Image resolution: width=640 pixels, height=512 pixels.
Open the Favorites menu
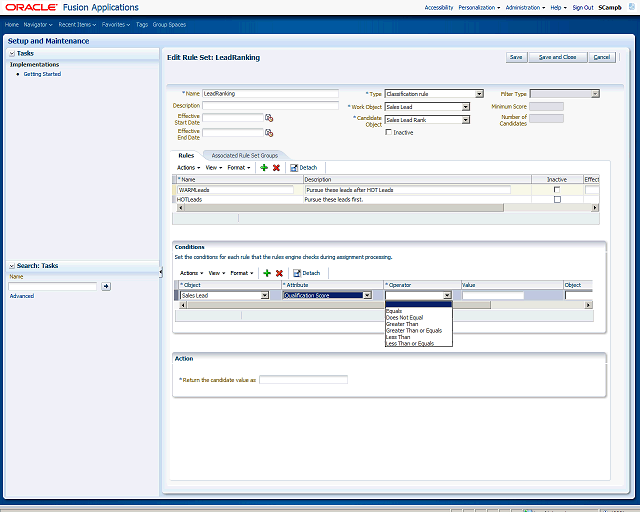pos(116,24)
